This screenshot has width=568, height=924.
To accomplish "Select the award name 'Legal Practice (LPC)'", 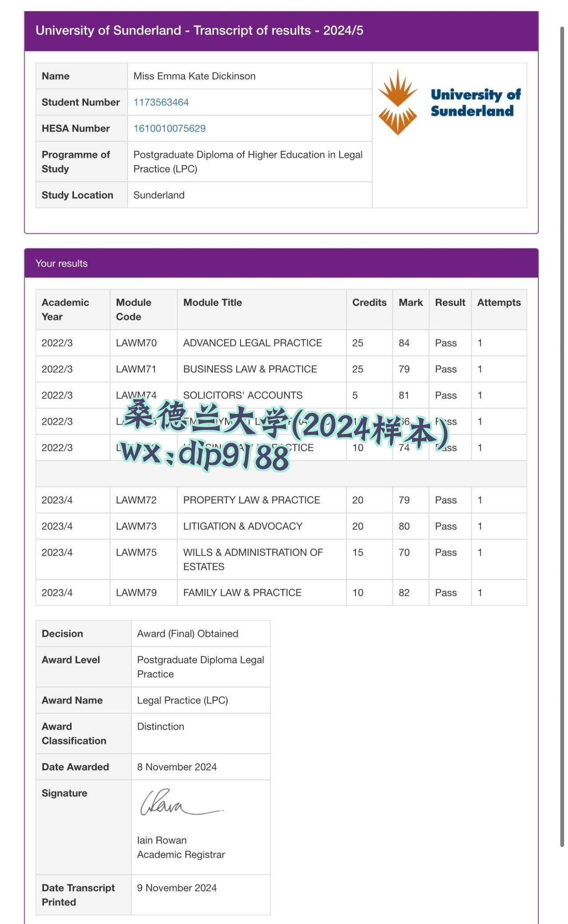I will [182, 700].
